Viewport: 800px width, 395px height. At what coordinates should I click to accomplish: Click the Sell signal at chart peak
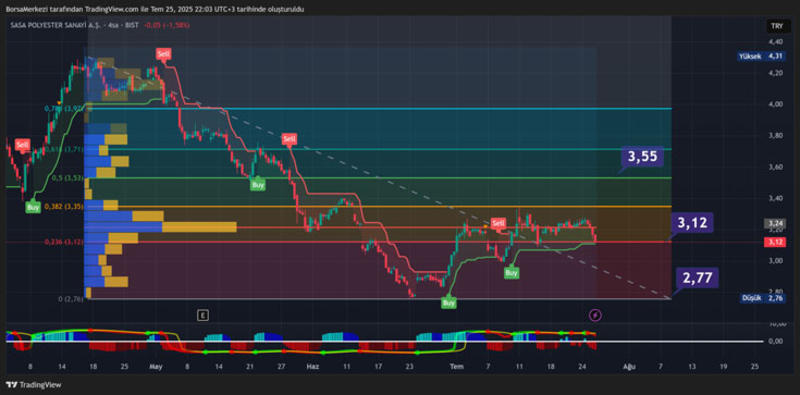(164, 54)
